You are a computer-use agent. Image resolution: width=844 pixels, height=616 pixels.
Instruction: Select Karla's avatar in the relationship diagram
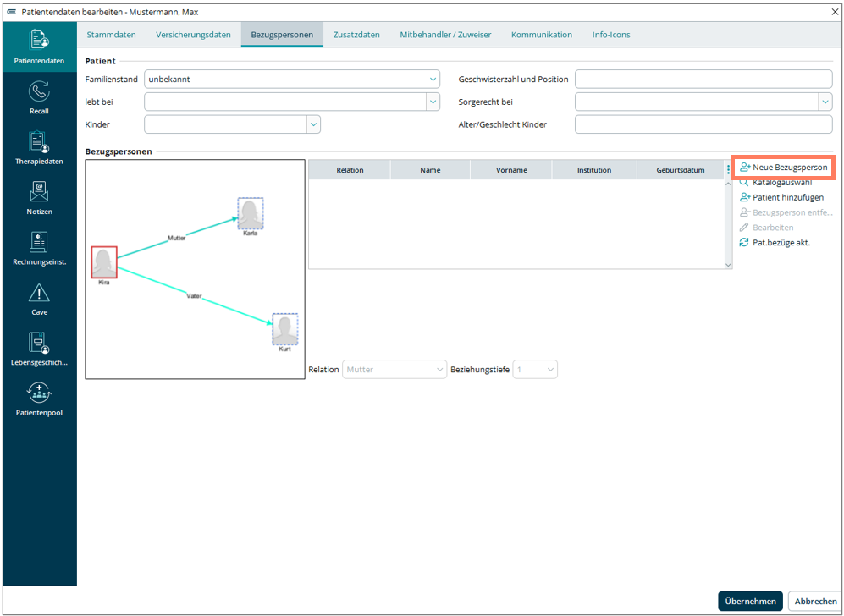pyautogui.click(x=251, y=213)
